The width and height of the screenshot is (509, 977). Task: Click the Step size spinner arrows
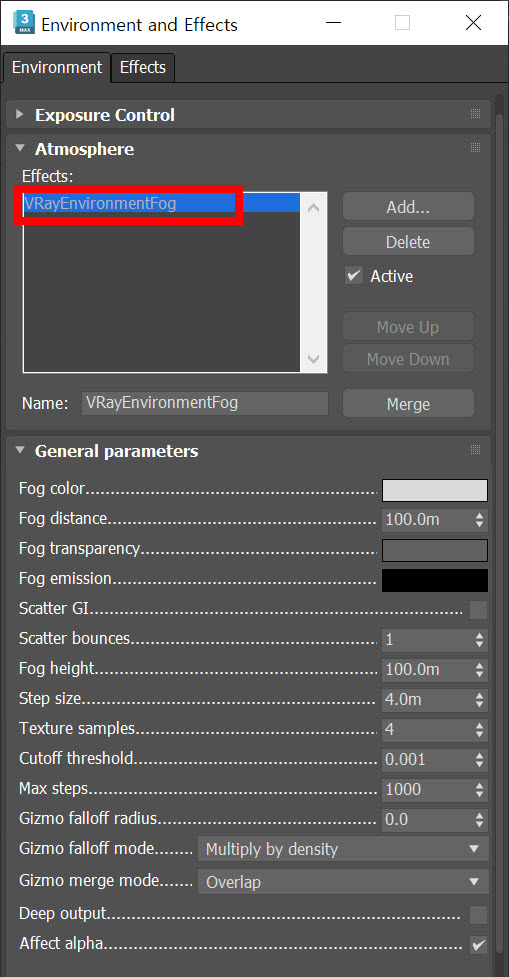pyautogui.click(x=479, y=700)
